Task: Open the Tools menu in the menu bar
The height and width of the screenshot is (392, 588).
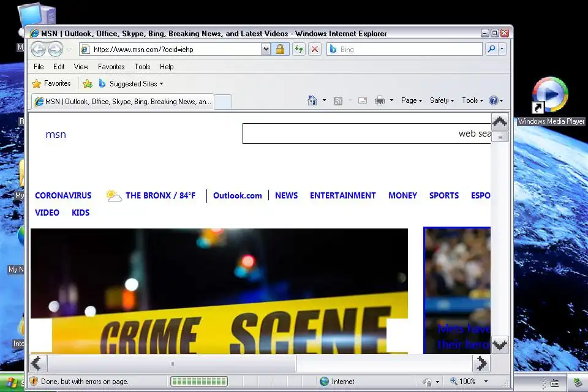Action: (x=142, y=67)
